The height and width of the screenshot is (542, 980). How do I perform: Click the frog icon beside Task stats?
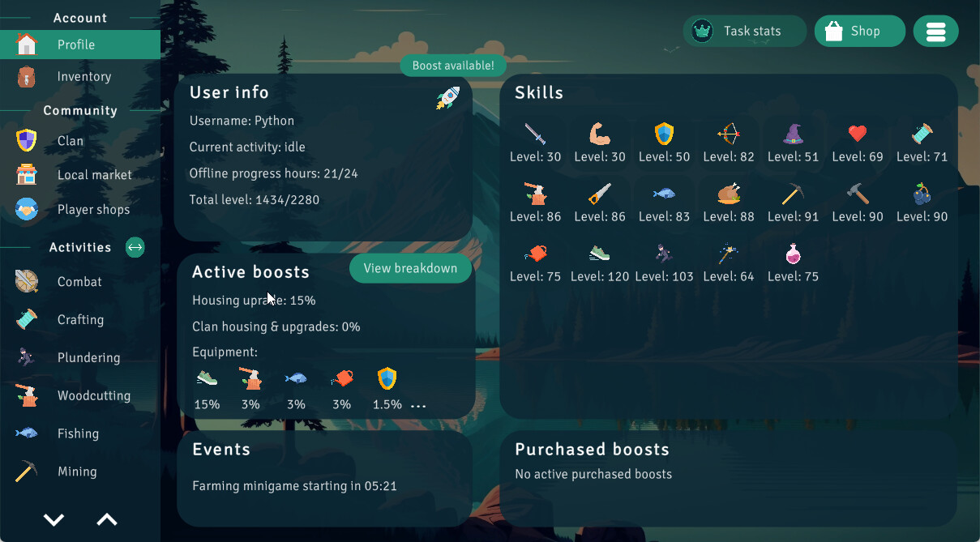click(700, 31)
